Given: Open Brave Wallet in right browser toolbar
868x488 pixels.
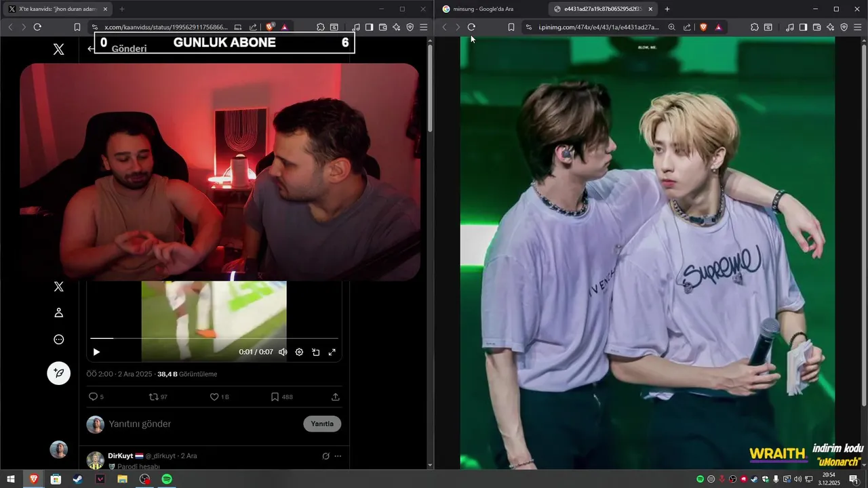Looking at the screenshot, I should tap(816, 27).
